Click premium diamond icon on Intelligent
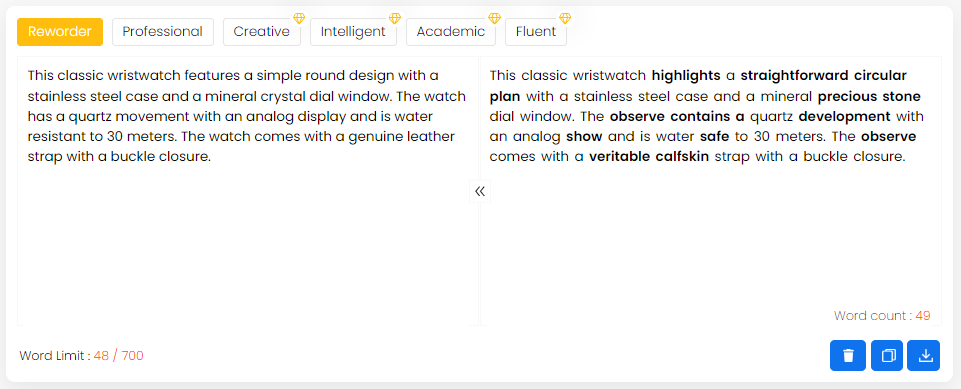The width and height of the screenshot is (961, 389). point(395,18)
